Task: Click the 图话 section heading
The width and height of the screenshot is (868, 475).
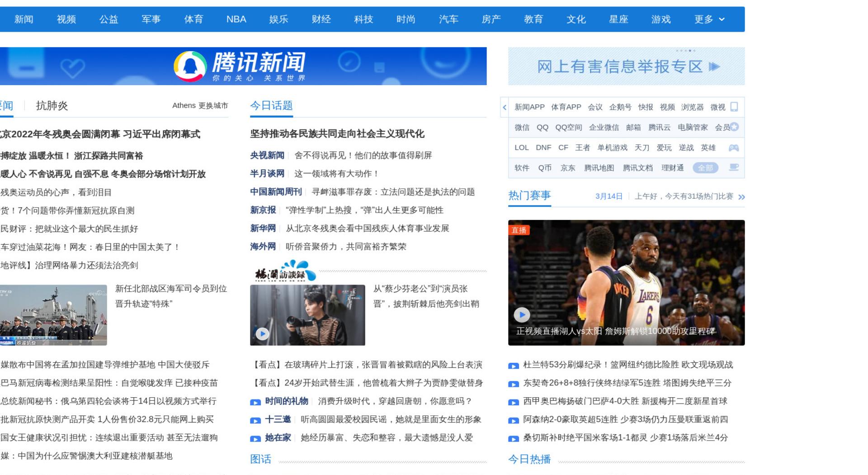Action: point(260,459)
